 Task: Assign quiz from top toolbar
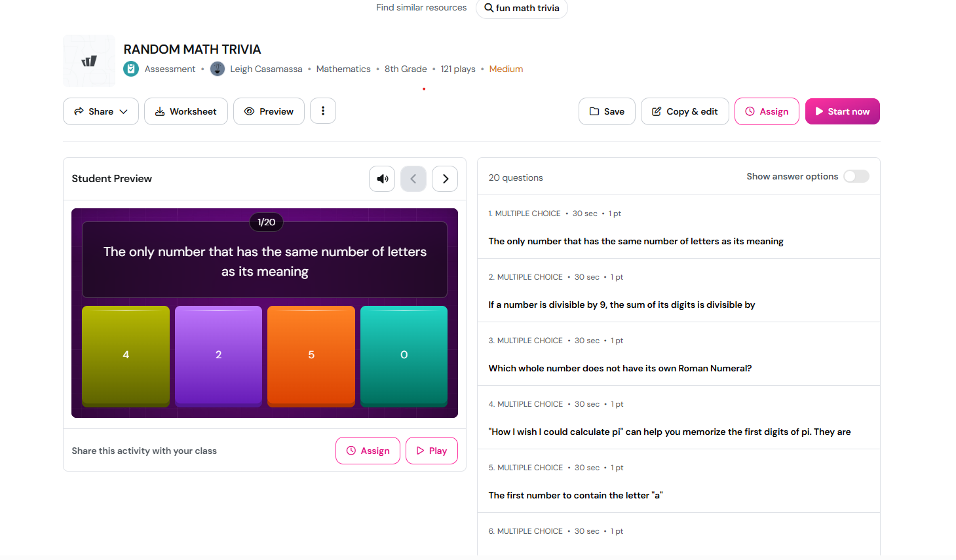click(x=767, y=111)
